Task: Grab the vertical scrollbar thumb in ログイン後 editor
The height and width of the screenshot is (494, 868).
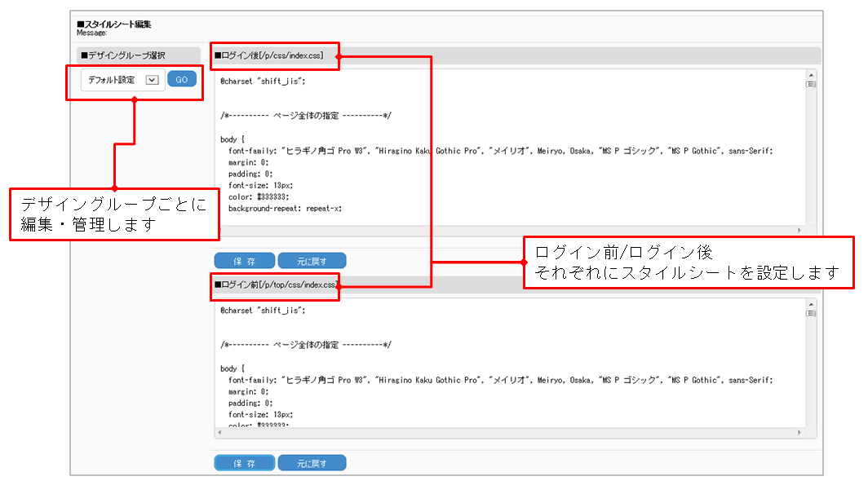Action: click(x=811, y=84)
